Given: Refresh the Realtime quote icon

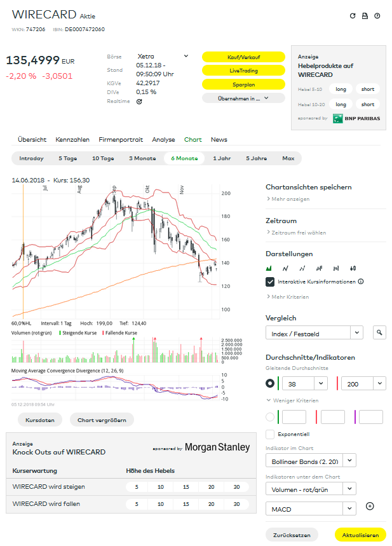Looking at the screenshot, I should pyautogui.click(x=139, y=102).
